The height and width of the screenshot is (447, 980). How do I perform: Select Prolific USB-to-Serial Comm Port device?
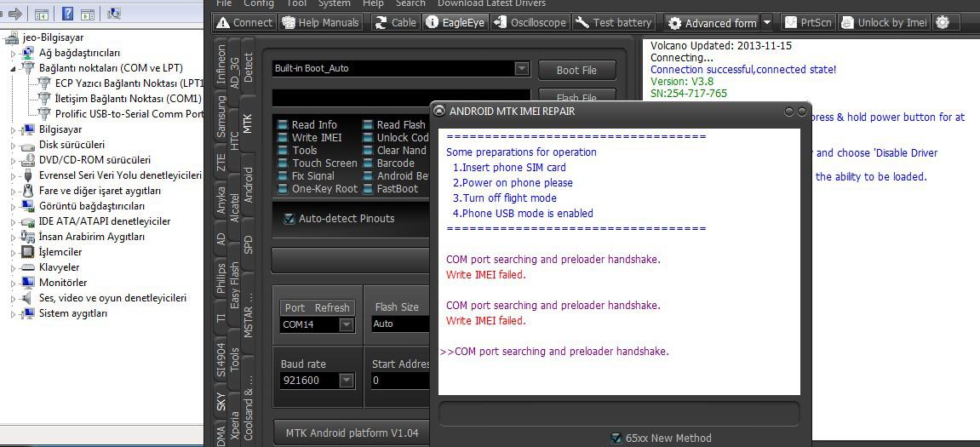click(x=128, y=114)
